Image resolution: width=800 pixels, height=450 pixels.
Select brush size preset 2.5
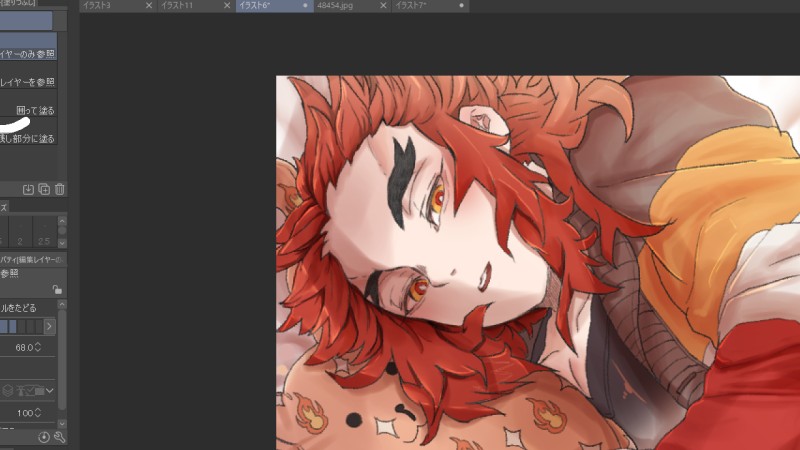tap(44, 232)
